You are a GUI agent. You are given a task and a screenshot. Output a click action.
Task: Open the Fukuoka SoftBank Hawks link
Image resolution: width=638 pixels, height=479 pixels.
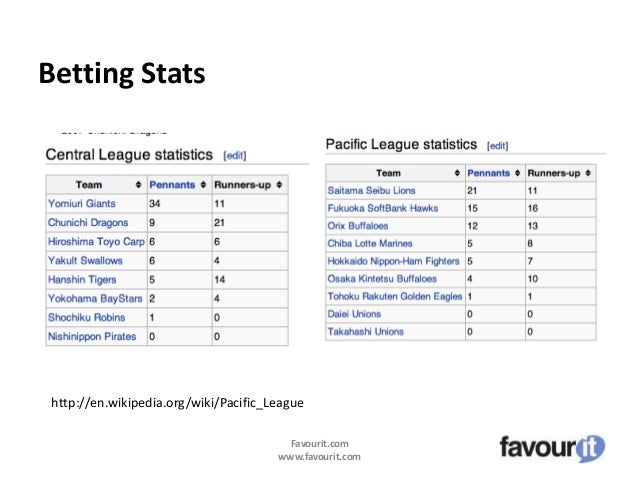(382, 208)
